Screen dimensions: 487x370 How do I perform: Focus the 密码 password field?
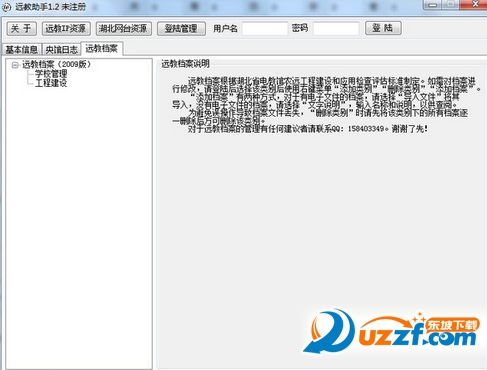click(x=336, y=28)
